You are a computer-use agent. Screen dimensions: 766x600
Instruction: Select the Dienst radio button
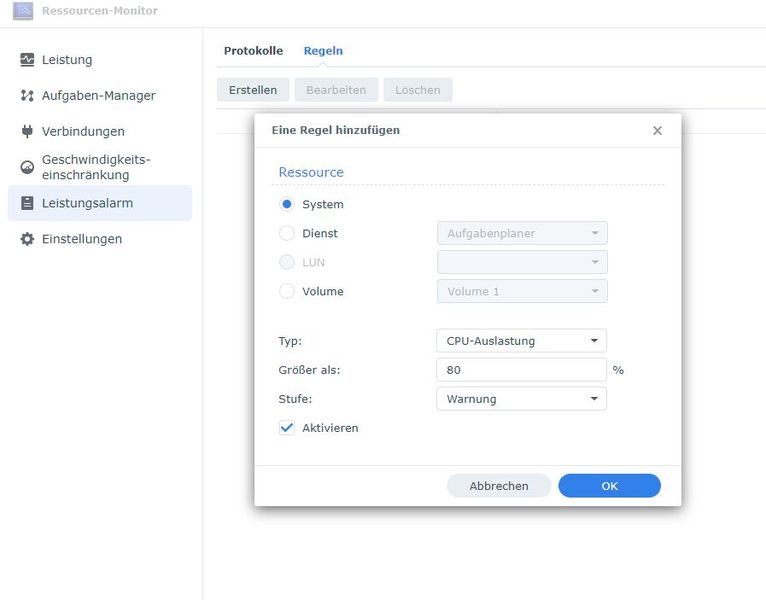click(x=287, y=233)
